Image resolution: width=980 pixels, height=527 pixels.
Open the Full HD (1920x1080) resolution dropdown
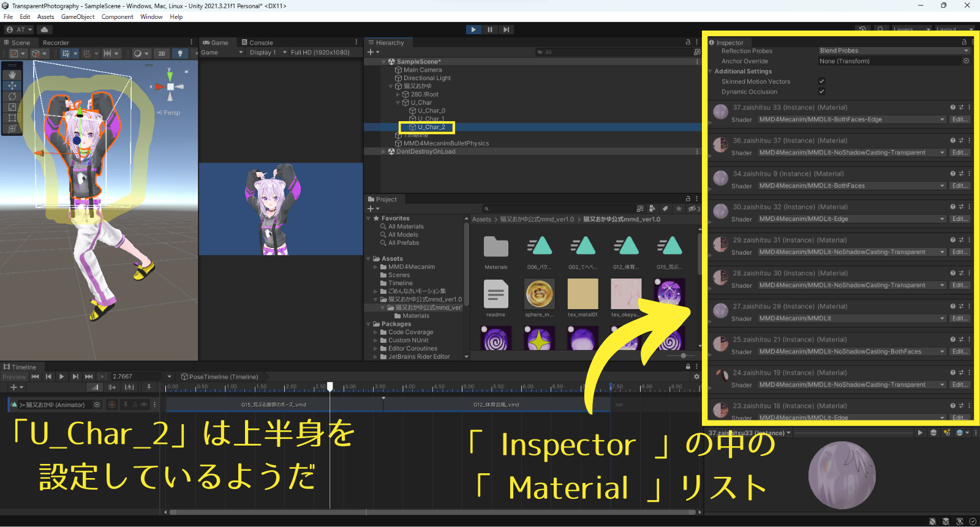[x=325, y=53]
